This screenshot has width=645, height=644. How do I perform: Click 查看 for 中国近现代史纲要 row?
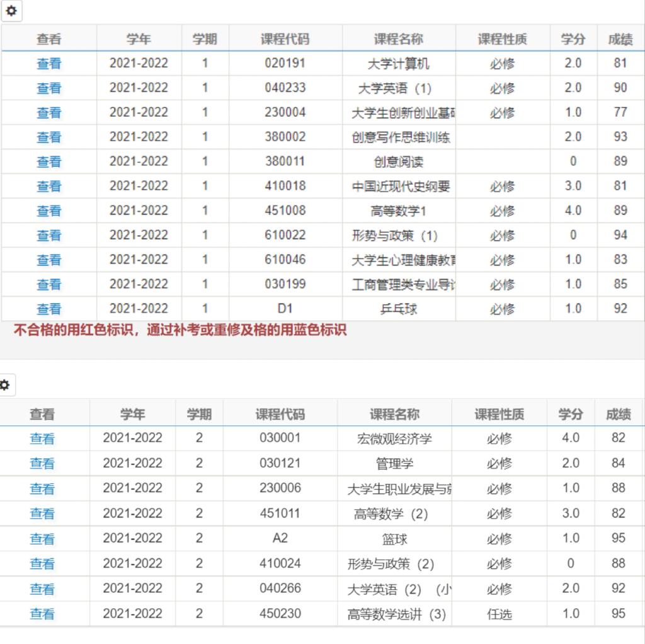click(49, 186)
